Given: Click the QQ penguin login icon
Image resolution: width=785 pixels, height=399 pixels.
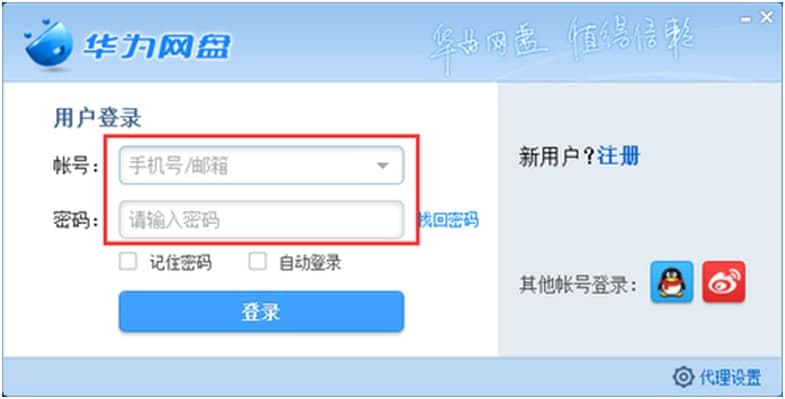Looking at the screenshot, I should click(x=672, y=282).
